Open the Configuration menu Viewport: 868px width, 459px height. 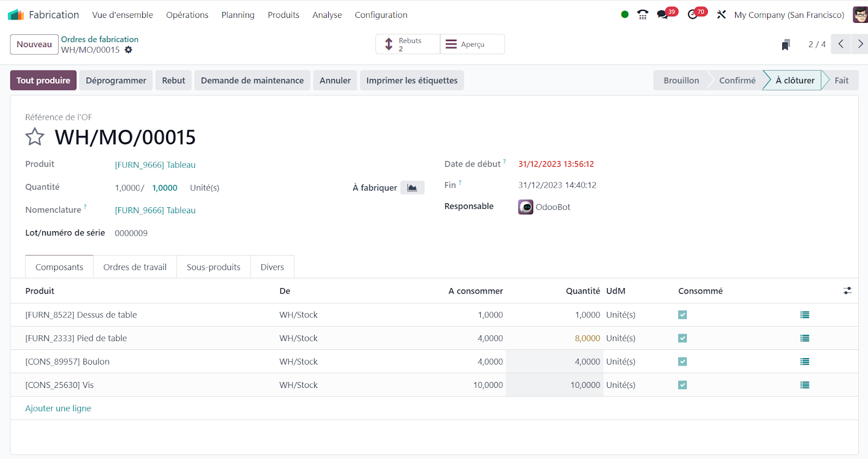pos(381,15)
